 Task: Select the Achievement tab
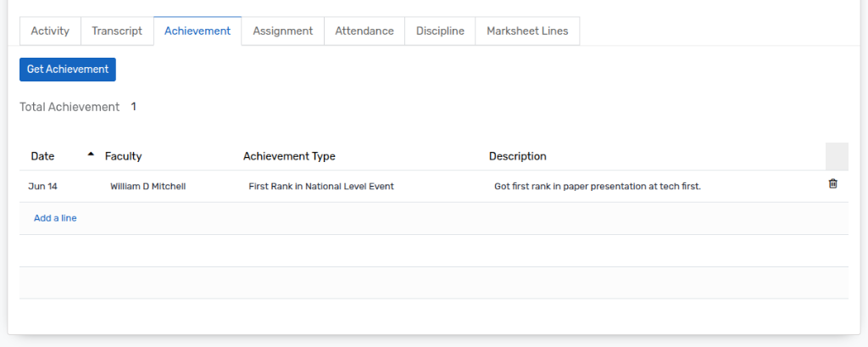[x=198, y=31]
